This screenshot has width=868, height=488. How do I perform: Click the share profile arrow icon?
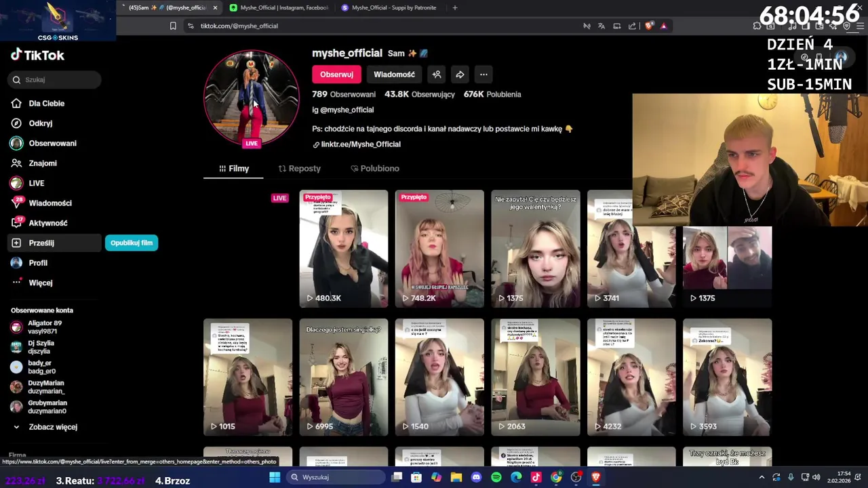(460, 75)
